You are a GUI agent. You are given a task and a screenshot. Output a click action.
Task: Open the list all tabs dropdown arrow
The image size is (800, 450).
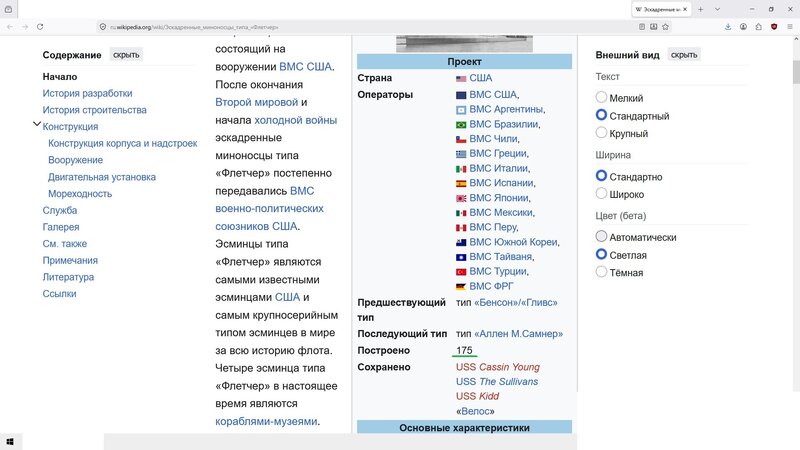click(717, 9)
